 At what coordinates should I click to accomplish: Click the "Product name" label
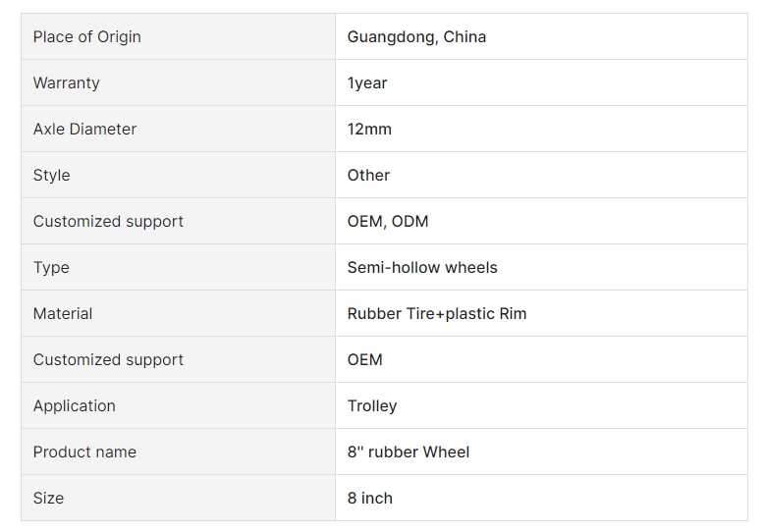pyautogui.click(x=84, y=452)
